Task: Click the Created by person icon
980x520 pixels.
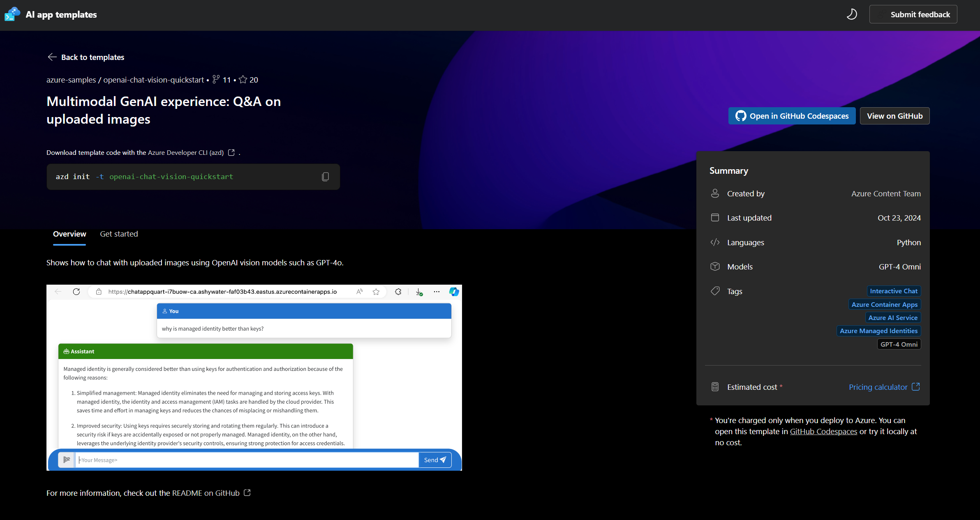Action: (x=715, y=193)
